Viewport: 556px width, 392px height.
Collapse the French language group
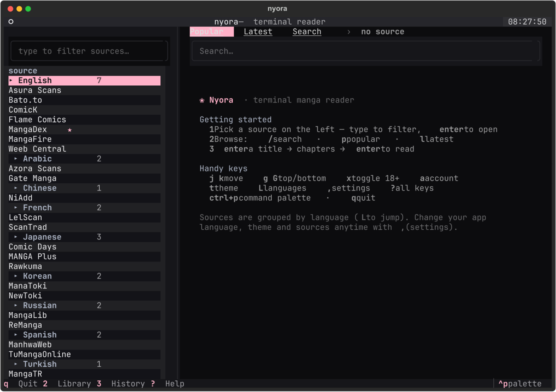pyautogui.click(x=85, y=208)
